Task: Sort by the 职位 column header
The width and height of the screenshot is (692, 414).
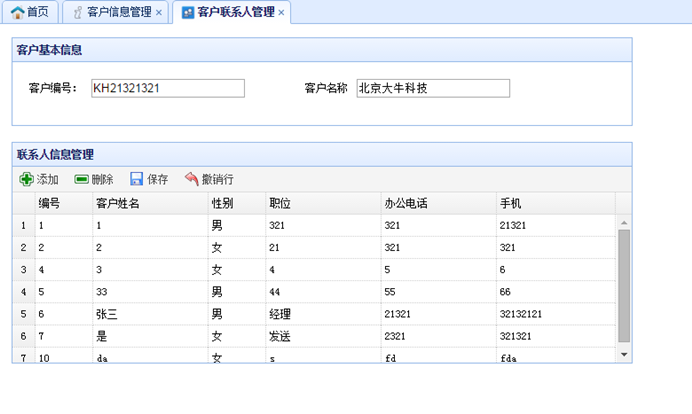Action: (323, 203)
